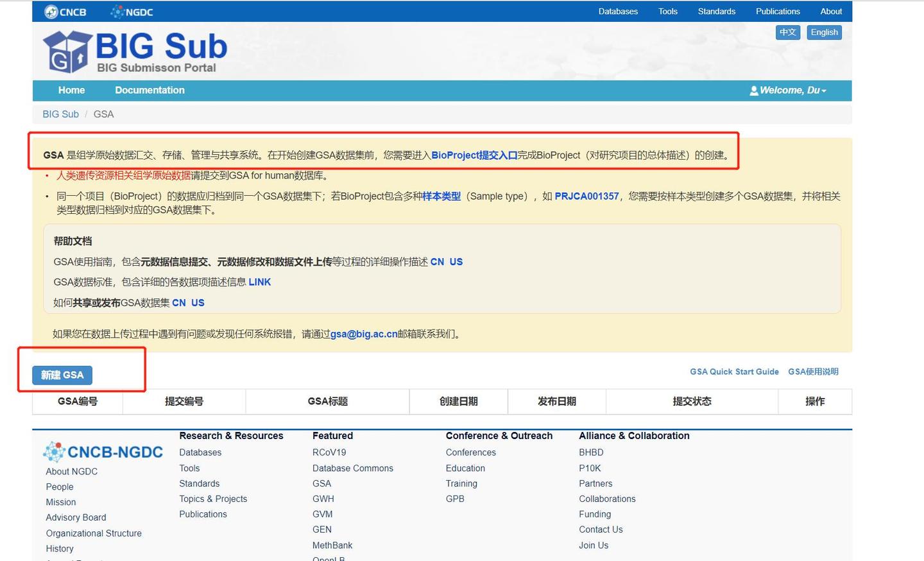Open the CN guide for 共享或发布
The height and width of the screenshot is (561, 924).
(x=179, y=303)
